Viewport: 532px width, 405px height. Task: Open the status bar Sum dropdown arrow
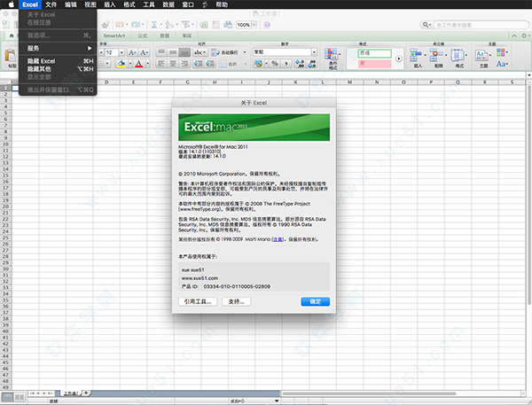(x=277, y=401)
